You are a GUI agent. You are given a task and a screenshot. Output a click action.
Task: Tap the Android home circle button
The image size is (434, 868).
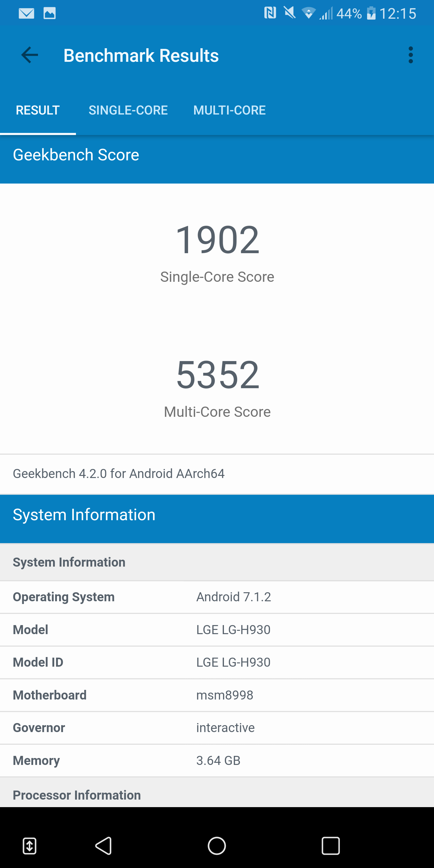[217, 845]
